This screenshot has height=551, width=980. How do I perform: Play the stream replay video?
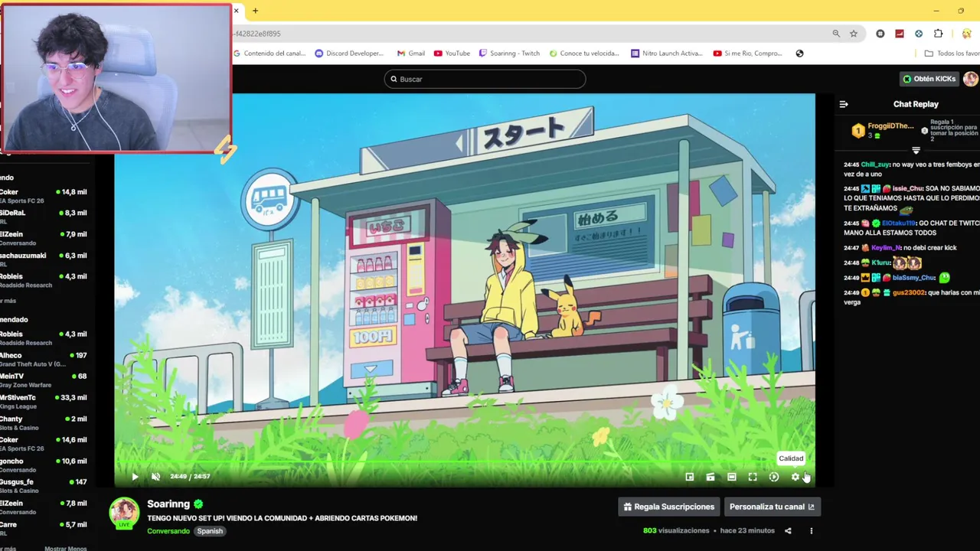point(135,477)
